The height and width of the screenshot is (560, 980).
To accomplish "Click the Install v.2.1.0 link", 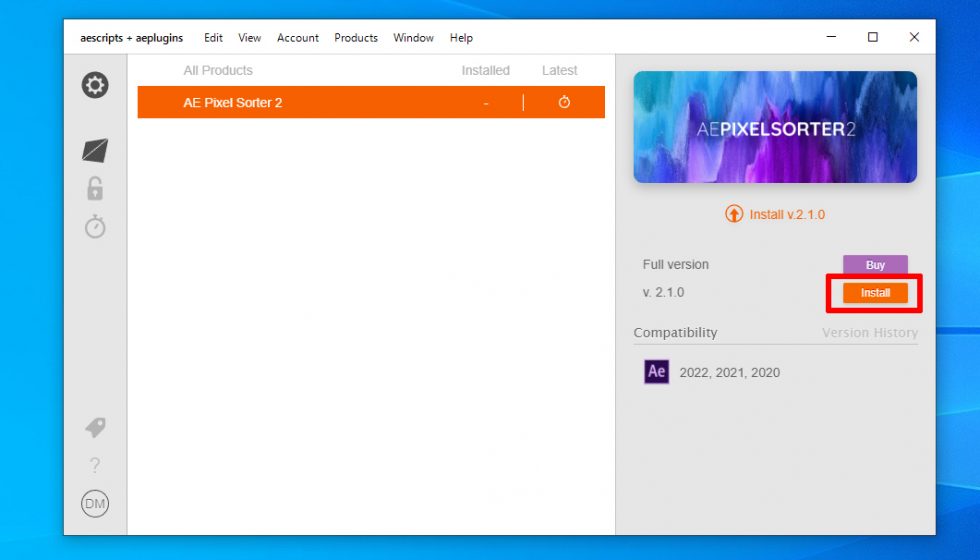I will pyautogui.click(x=787, y=214).
